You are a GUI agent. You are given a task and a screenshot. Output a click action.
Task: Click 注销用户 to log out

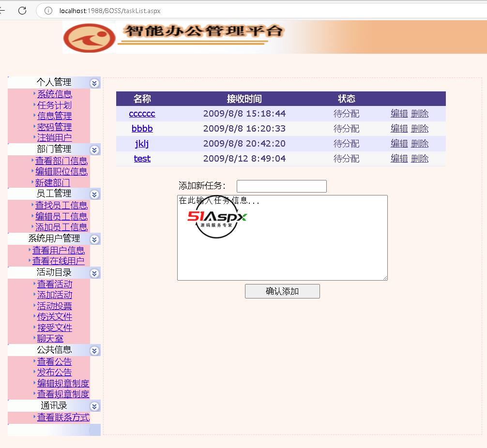(55, 137)
